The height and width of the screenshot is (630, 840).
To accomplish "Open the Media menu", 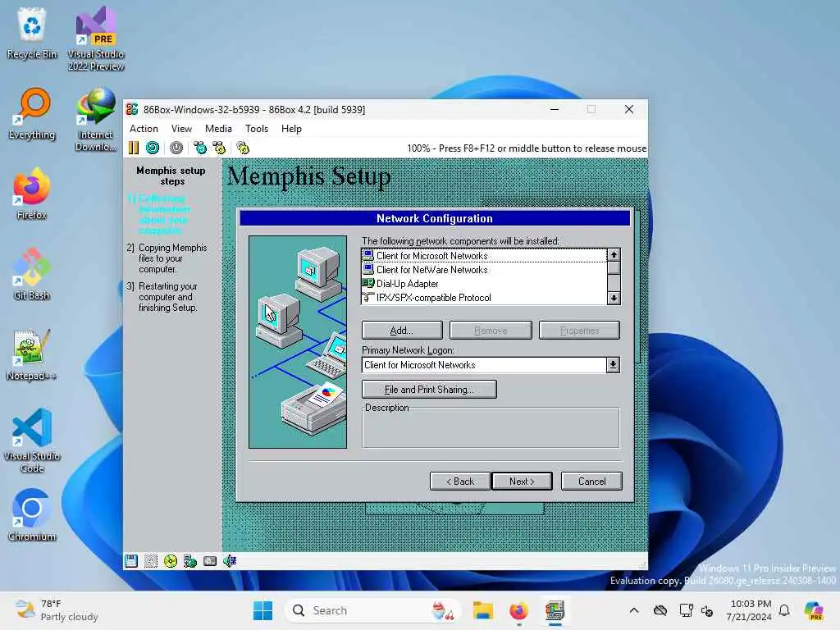I will [218, 129].
